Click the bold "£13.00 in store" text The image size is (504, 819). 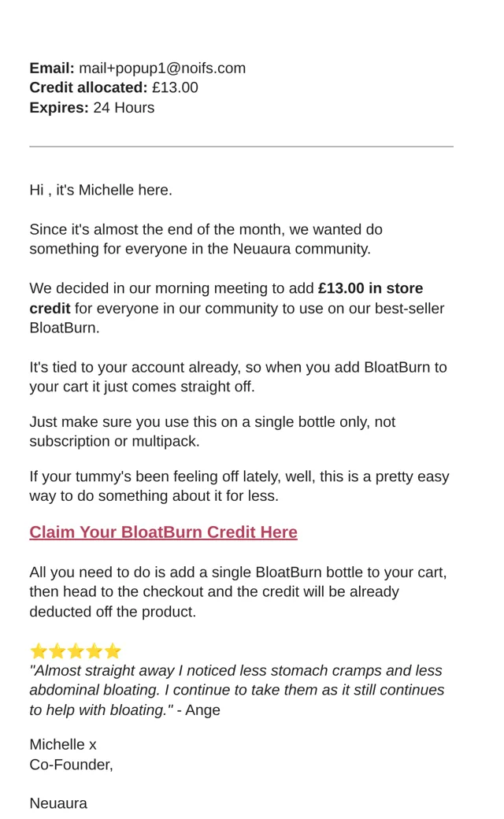coord(370,288)
